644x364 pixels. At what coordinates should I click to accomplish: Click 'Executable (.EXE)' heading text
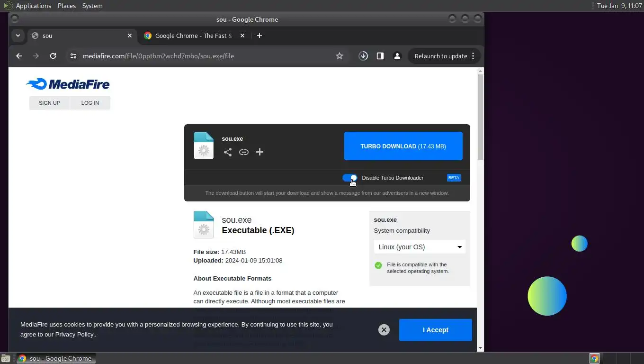[258, 230]
